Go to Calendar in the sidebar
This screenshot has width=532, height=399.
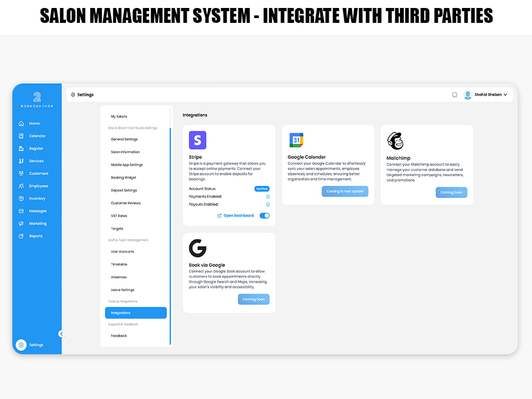37,136
